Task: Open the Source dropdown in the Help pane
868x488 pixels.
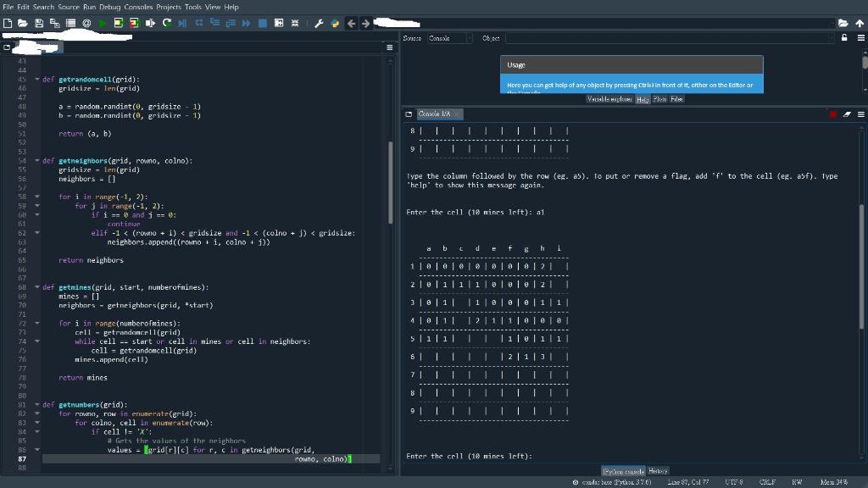Action: tap(448, 37)
